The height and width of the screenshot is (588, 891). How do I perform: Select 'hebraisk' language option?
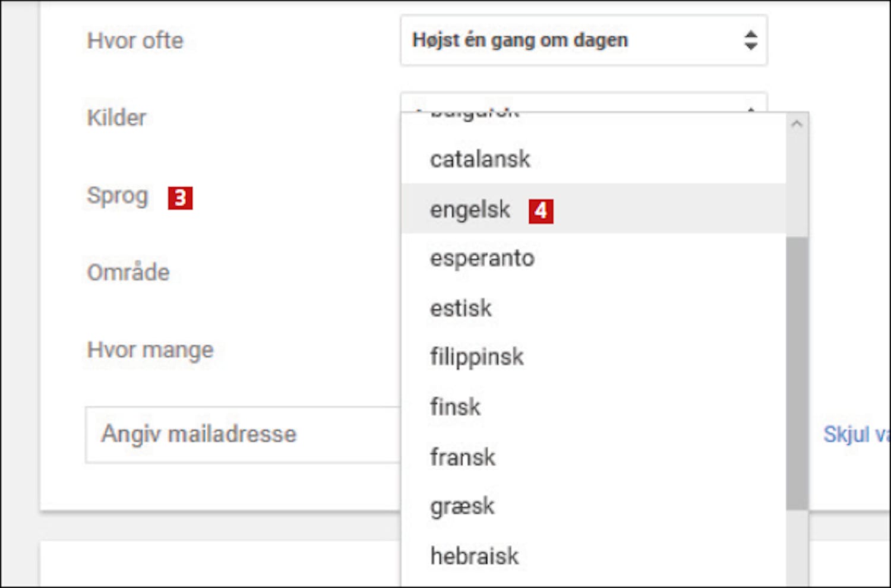475,557
